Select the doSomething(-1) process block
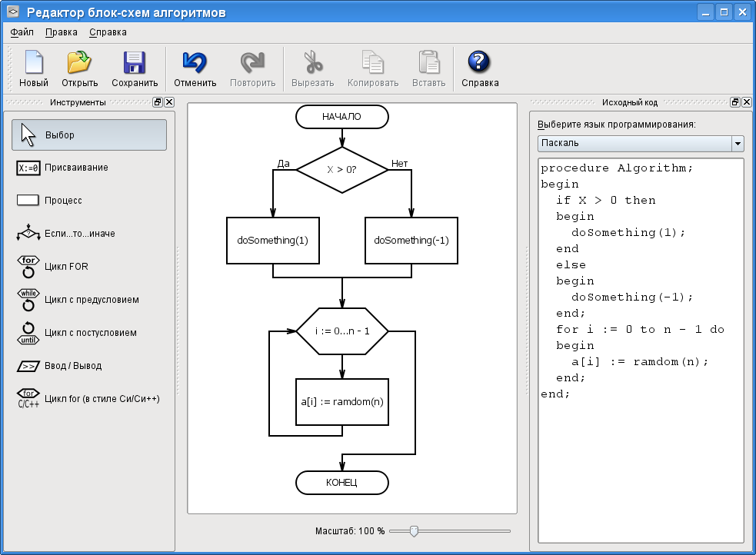 pyautogui.click(x=411, y=241)
